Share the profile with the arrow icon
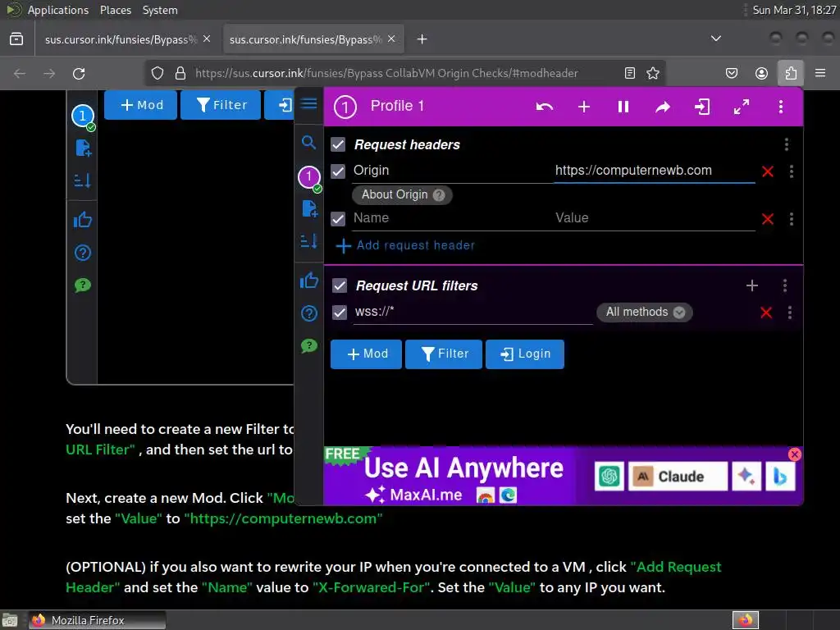The height and width of the screenshot is (630, 840). 663,107
